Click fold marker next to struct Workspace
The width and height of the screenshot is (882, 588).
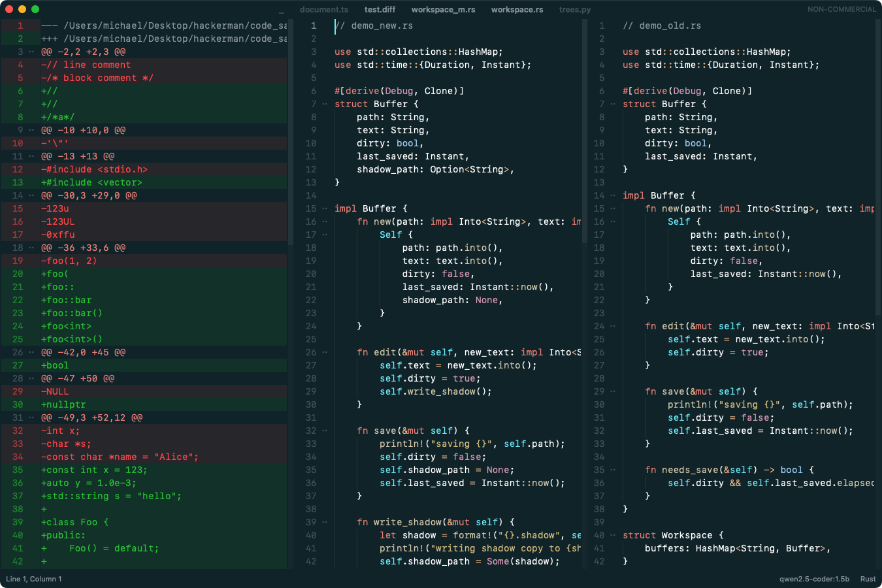point(613,535)
